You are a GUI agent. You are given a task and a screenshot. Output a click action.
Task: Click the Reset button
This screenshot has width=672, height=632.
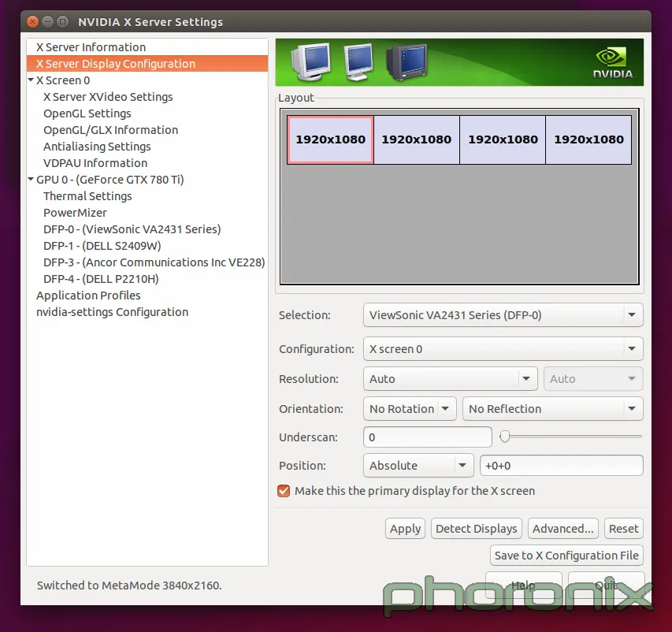tap(624, 529)
